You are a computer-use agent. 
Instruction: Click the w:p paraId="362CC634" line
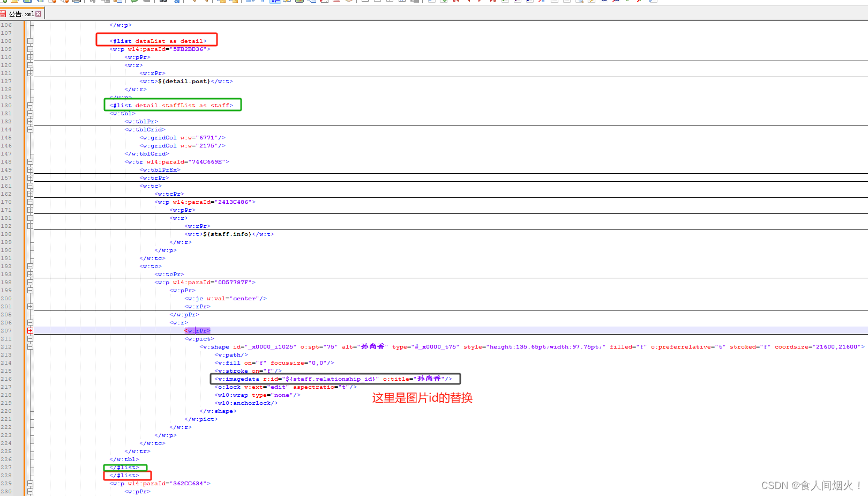pyautogui.click(x=160, y=484)
